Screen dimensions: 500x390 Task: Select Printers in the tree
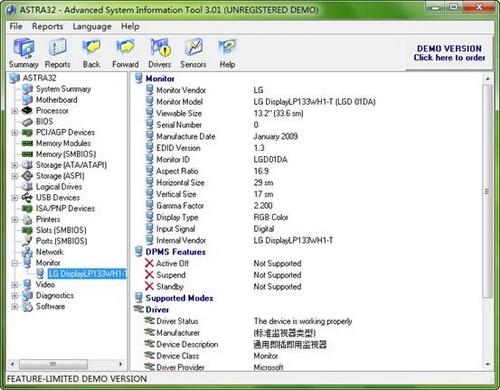(48, 219)
